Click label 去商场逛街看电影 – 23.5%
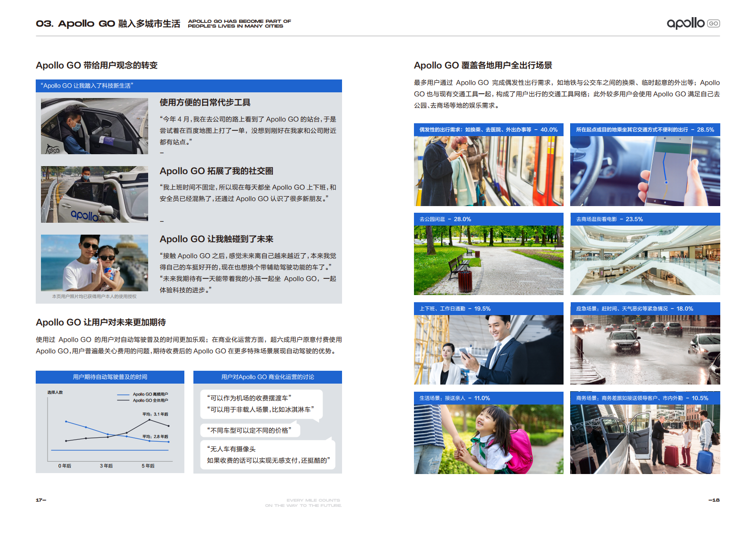Image resolution: width=756 pixels, height=534 pixels. 645,219
